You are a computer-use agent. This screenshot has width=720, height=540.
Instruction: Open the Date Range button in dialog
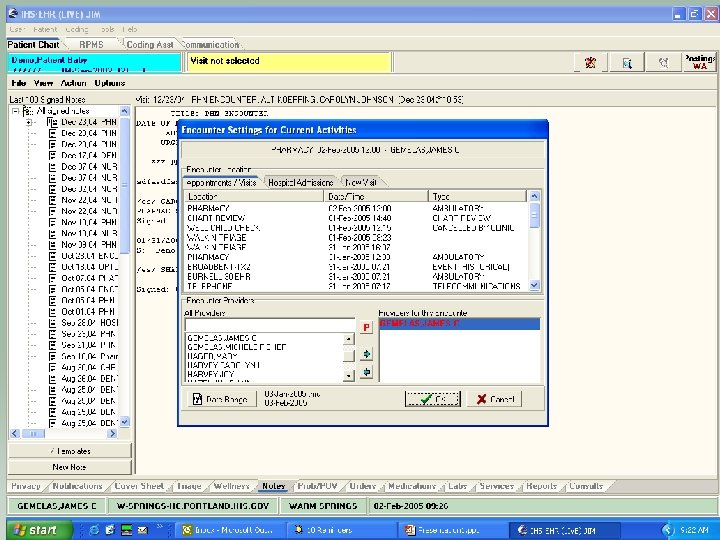point(224,399)
